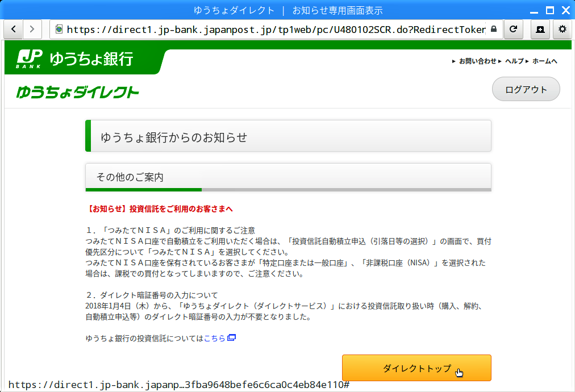
Task: Reload the page with the refresh icon
Action: (514, 29)
